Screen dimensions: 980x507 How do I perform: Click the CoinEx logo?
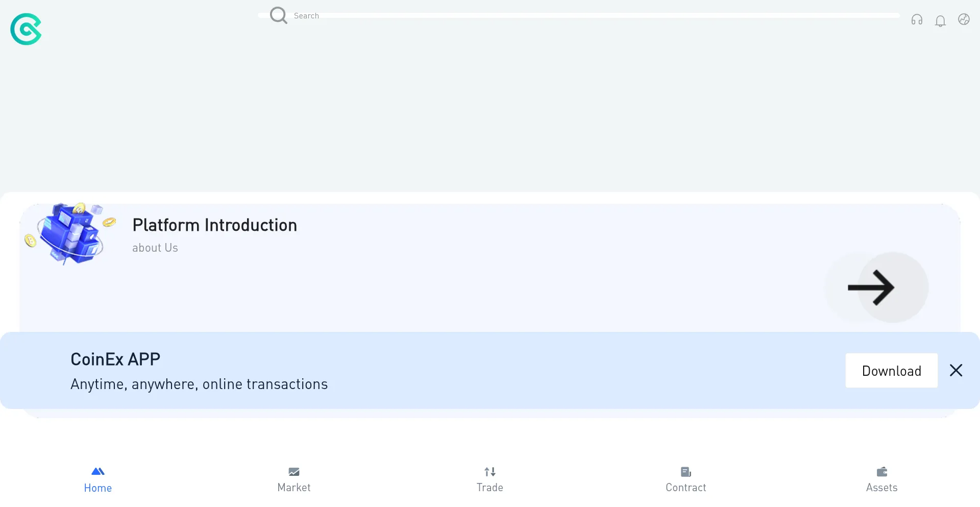(26, 29)
